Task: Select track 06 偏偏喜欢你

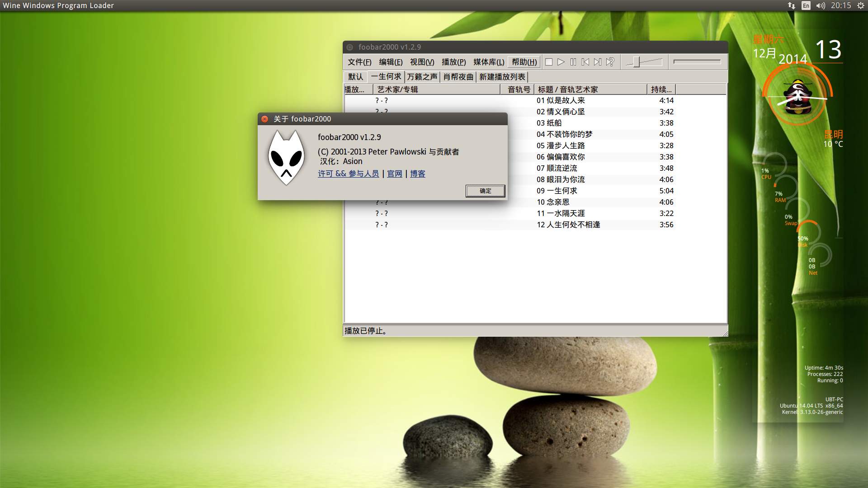Action: pyautogui.click(x=561, y=157)
